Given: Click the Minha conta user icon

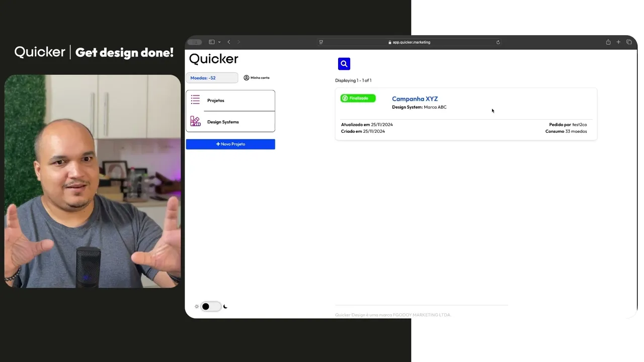Looking at the screenshot, I should coord(247,78).
